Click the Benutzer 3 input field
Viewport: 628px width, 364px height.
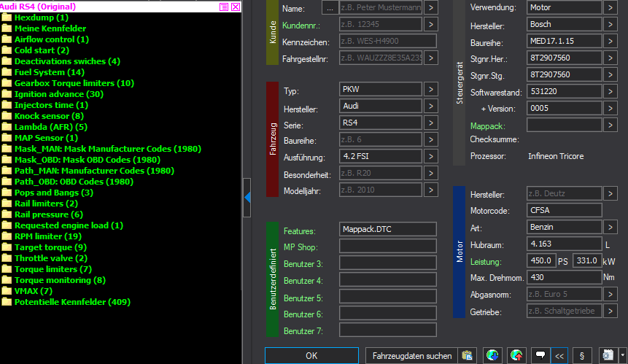tap(388, 263)
